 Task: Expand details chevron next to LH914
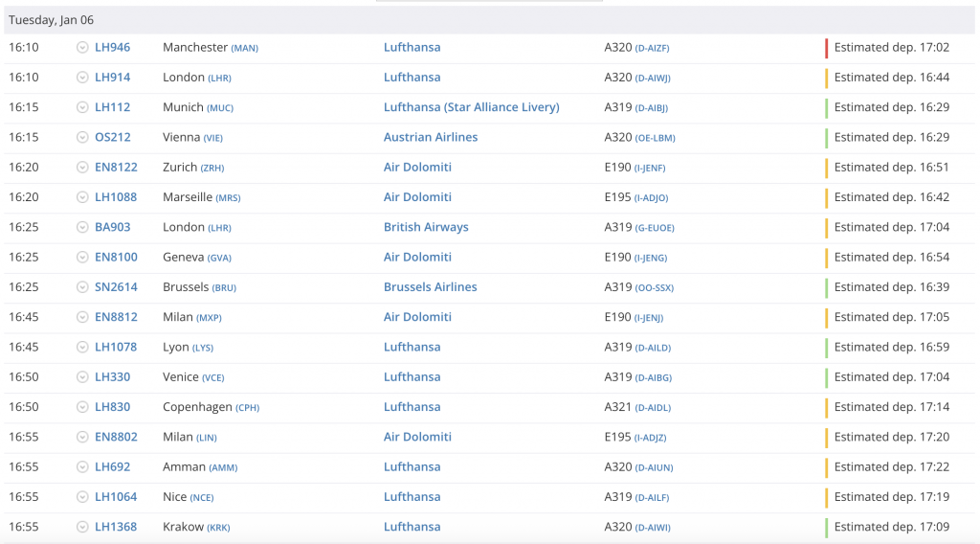[x=82, y=78]
